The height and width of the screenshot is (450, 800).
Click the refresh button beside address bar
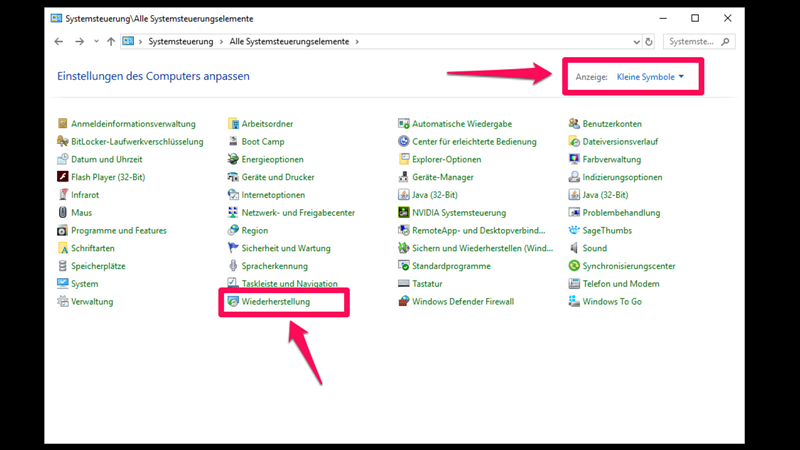tap(650, 42)
